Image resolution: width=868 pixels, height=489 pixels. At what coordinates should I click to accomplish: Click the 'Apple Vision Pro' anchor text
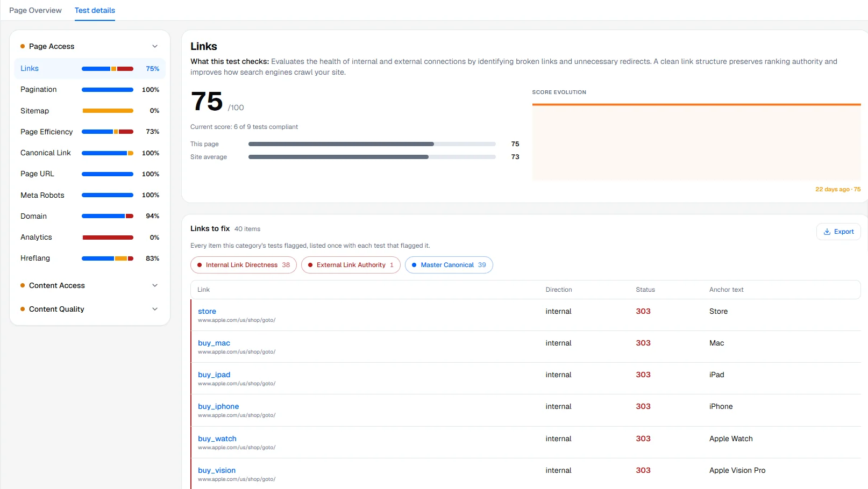737,470
